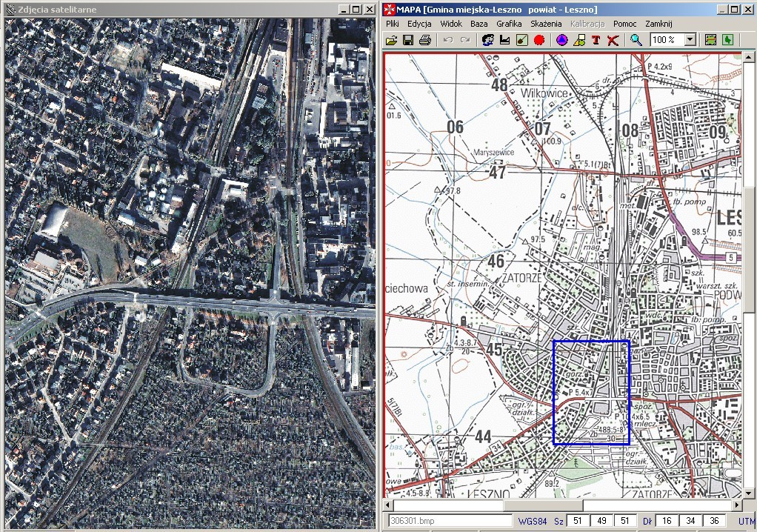Maximize the Zdjęcia satelitarne window

356,10
